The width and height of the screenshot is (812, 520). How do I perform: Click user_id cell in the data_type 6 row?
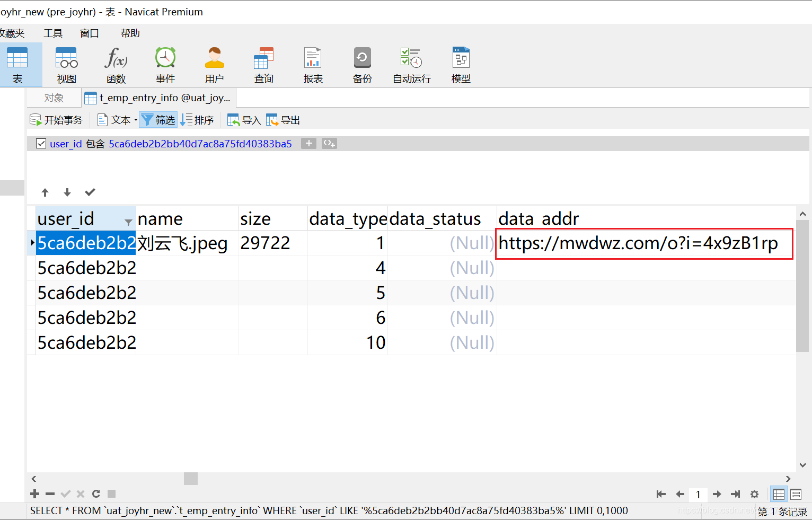pyautogui.click(x=86, y=318)
